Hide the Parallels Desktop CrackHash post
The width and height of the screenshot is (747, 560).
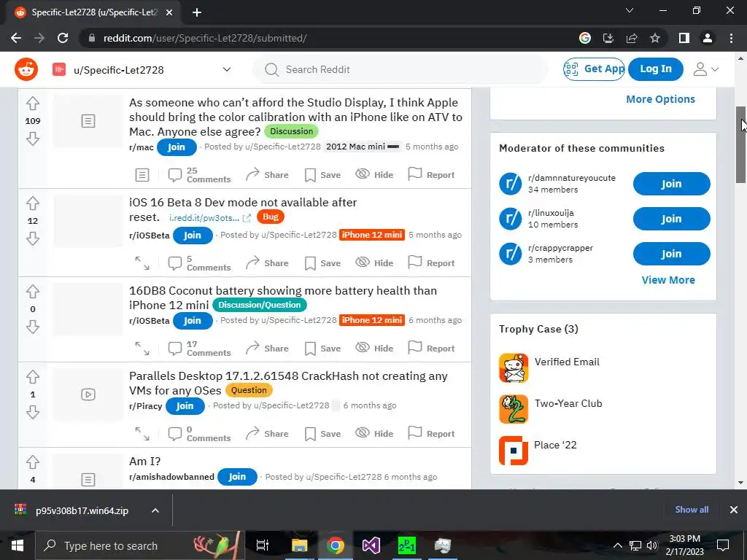pos(374,433)
